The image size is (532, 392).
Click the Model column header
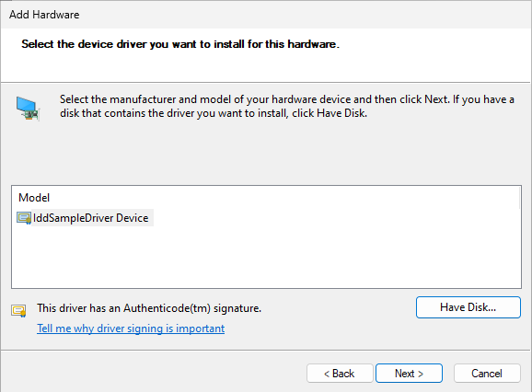coord(34,198)
